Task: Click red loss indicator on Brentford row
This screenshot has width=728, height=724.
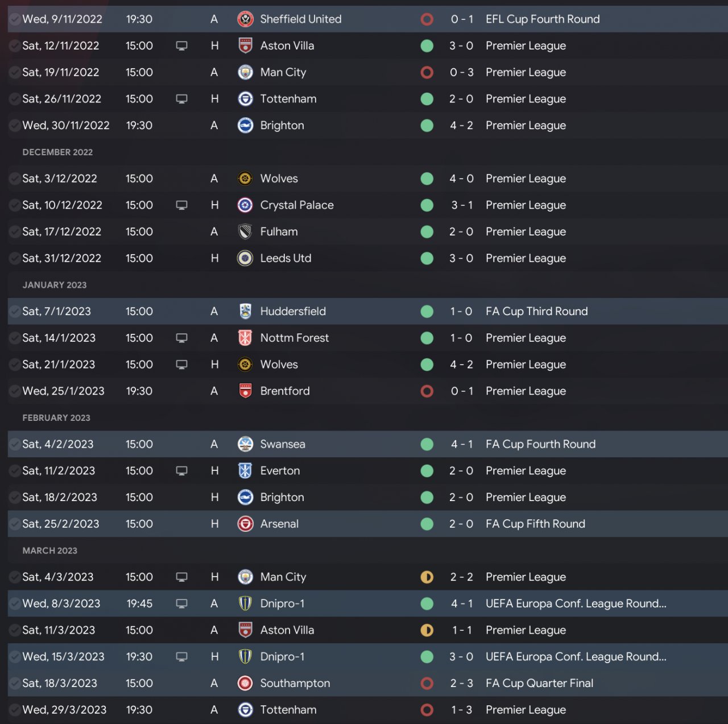Action: point(427,391)
